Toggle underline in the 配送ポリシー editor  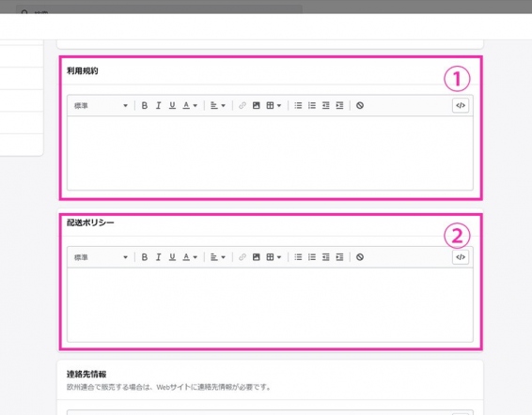[x=172, y=257]
